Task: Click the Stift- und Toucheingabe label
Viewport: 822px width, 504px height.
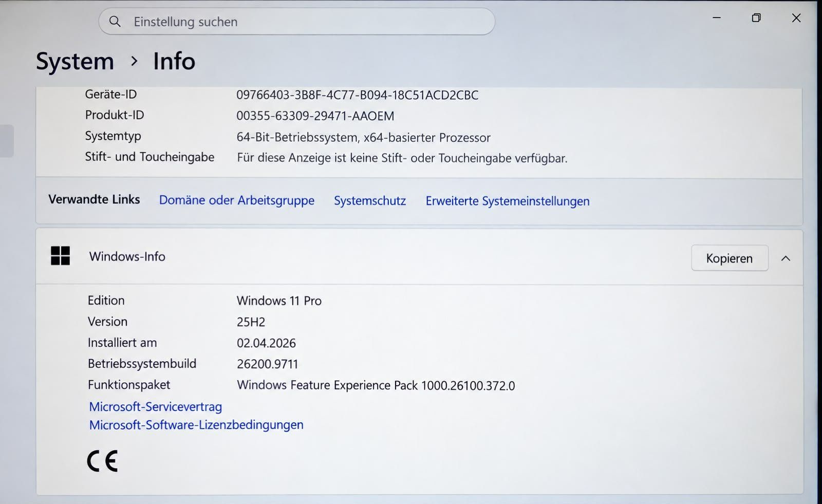Action: (x=150, y=157)
